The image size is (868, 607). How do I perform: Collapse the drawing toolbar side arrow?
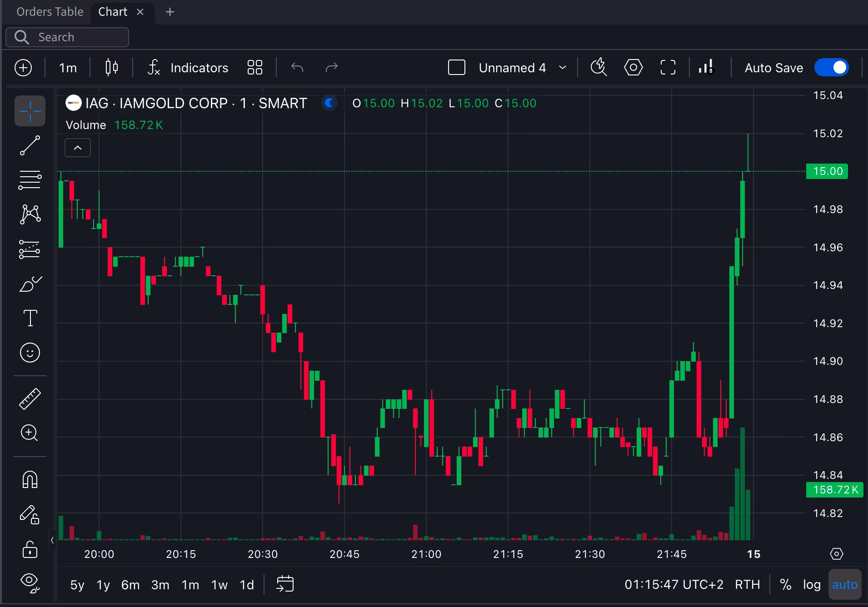pyautogui.click(x=52, y=540)
